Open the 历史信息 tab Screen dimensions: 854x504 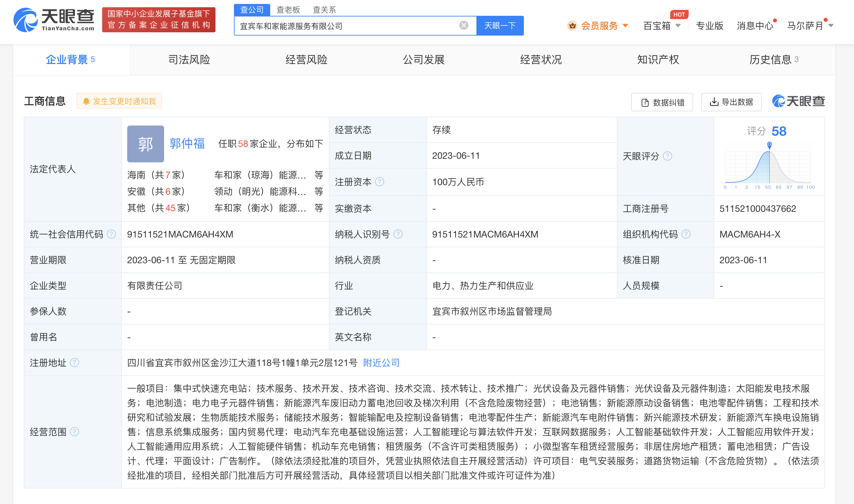(x=774, y=59)
